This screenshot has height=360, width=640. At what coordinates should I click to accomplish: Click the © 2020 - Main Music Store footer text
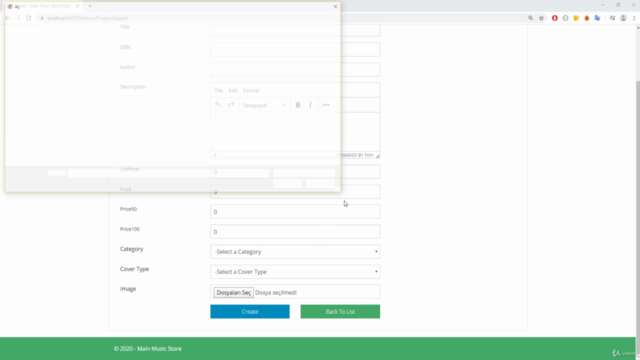click(x=148, y=349)
